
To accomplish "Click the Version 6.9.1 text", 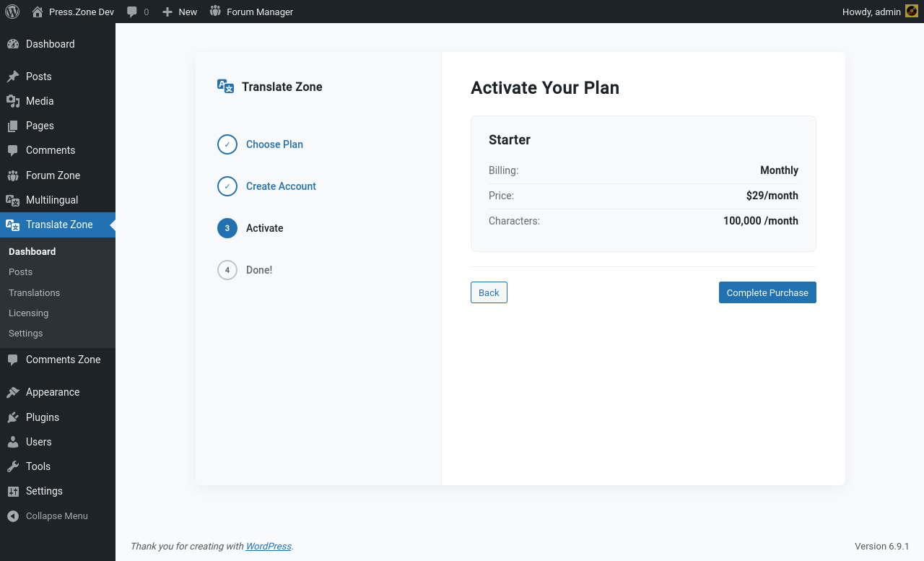I will coord(882,547).
